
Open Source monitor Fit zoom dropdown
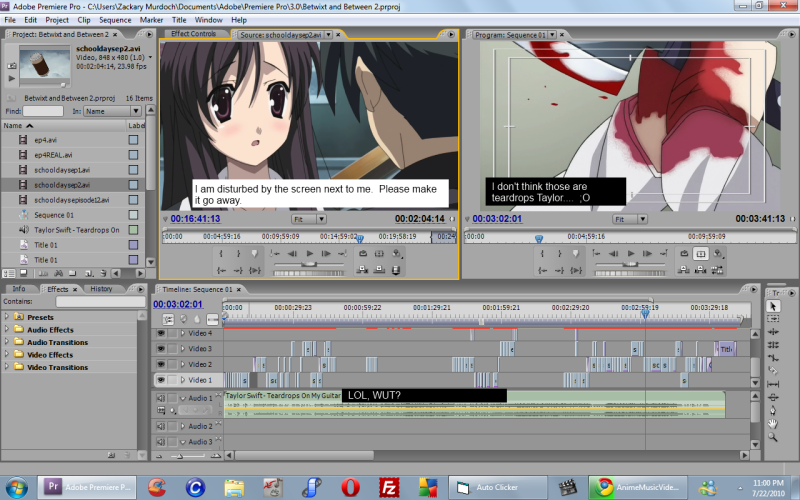(309, 219)
